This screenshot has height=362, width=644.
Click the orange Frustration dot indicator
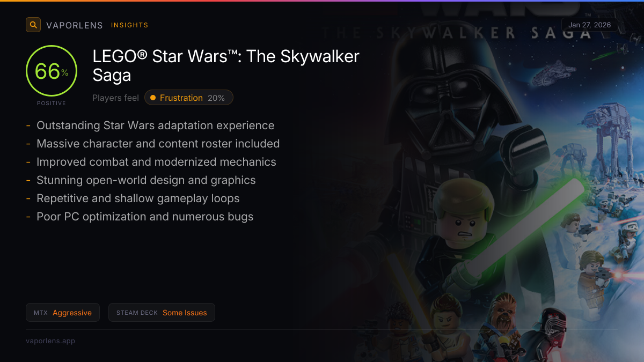(153, 98)
